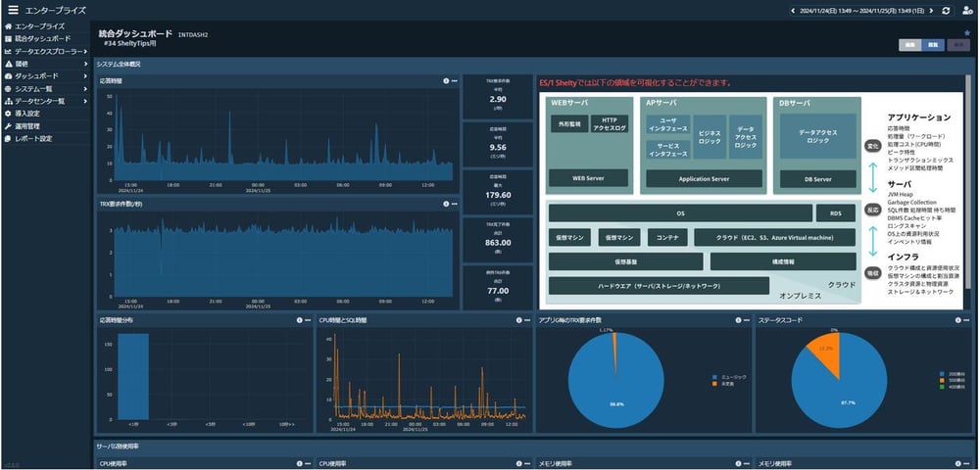Open ellipsis menu on CPU時間とSQL時間 panel
The height and width of the screenshot is (470, 980).
point(528,320)
